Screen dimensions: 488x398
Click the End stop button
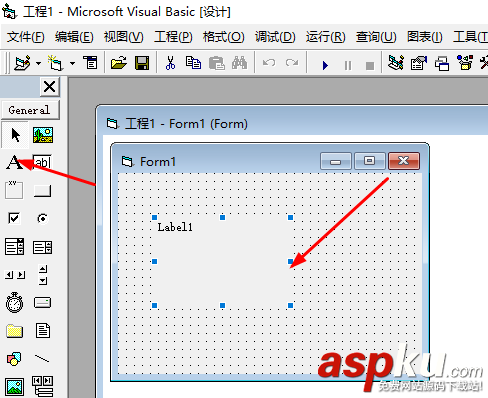(370, 65)
